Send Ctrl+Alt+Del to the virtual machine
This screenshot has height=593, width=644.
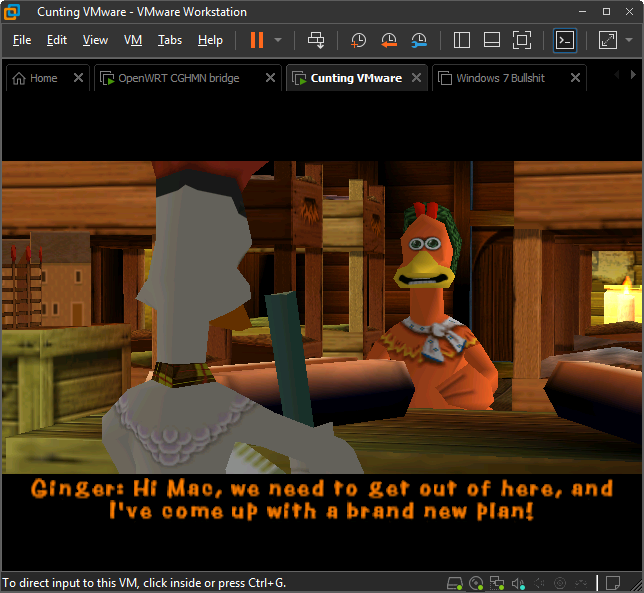tap(316, 40)
